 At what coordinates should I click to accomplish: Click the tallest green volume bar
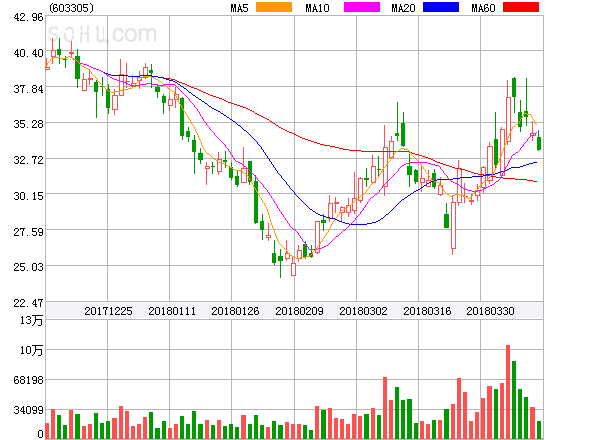point(514,400)
